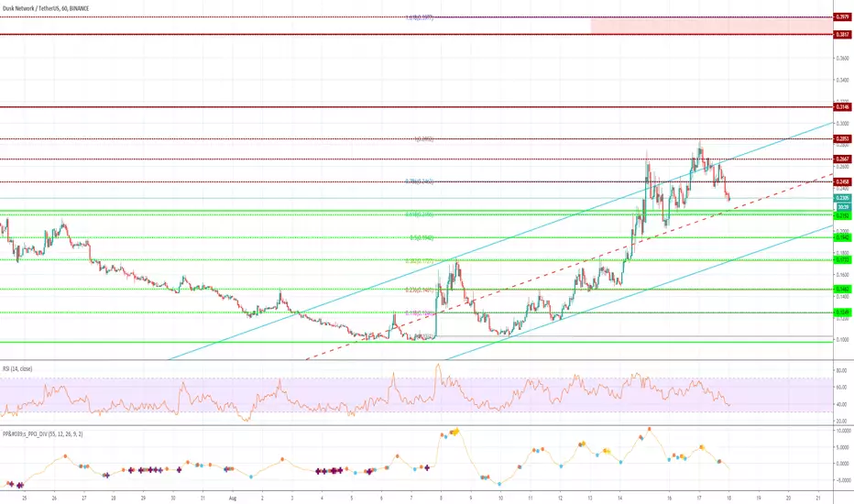Click the 1.618 Fibonacci extension label
This screenshot has width=854, height=504.
coord(420,17)
